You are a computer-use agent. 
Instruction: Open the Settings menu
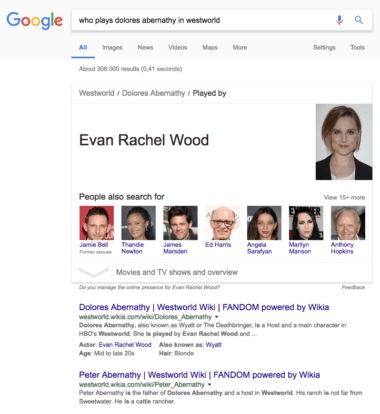coord(324,47)
